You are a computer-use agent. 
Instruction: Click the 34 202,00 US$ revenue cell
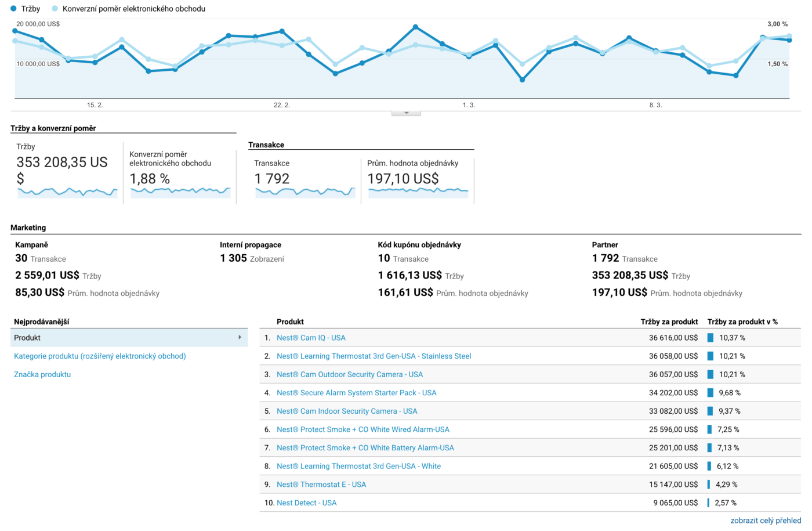point(673,393)
